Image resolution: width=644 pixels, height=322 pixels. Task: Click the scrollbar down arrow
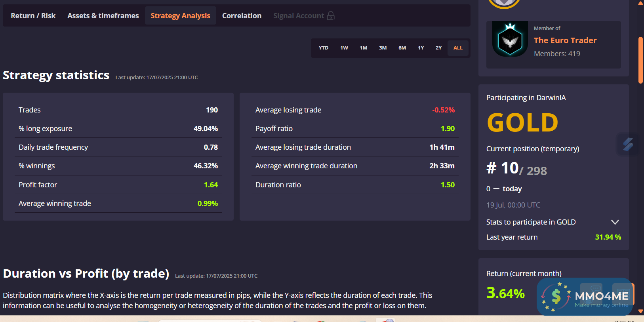[640, 311]
